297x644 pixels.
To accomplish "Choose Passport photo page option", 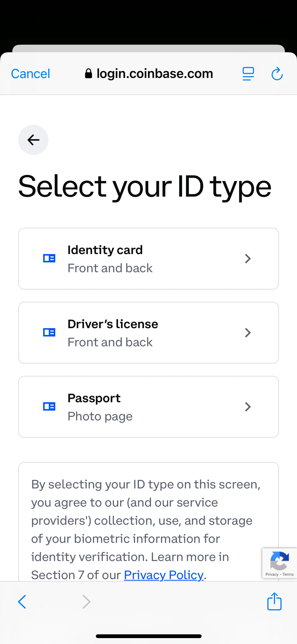I will pos(148,407).
